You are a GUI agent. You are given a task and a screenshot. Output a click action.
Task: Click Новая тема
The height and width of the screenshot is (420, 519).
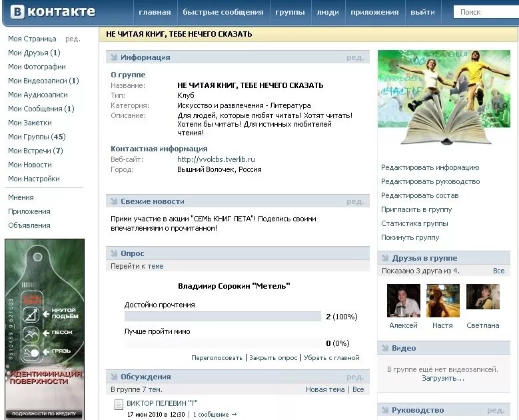(x=325, y=389)
